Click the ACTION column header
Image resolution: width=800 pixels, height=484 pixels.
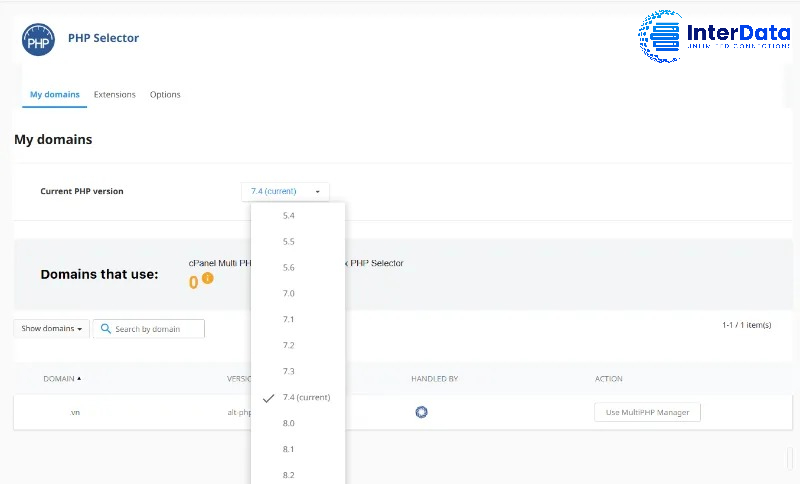pos(609,379)
